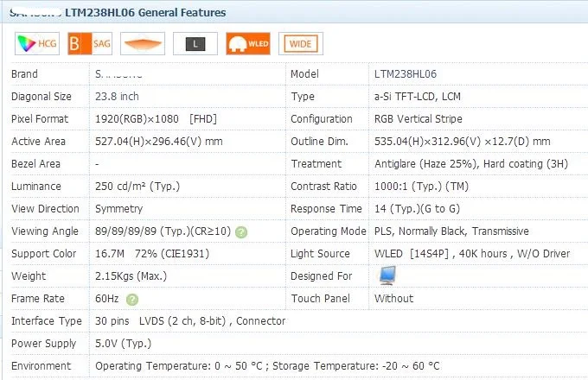Image resolution: width=588 pixels, height=380 pixels.
Task: Select the 5.0V (Typ.) power supply value
Action: (124, 344)
